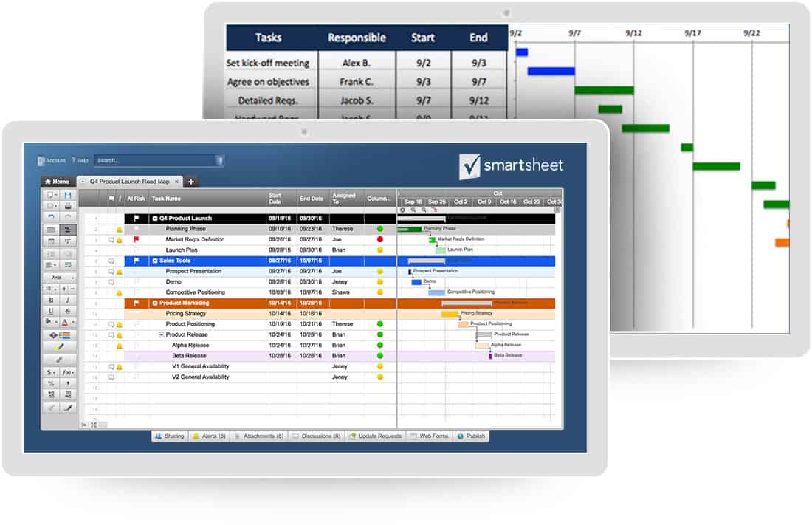This screenshot has height=525, width=812.
Task: Click the search submit icon
Action: tap(219, 161)
